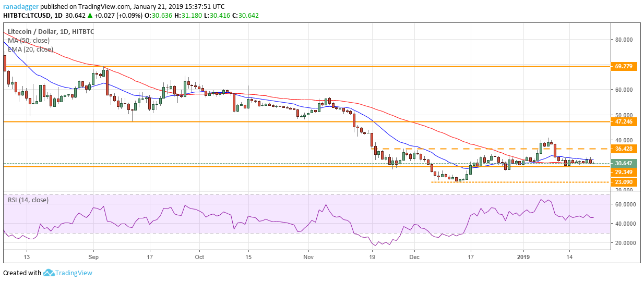Click the Sep marker on time axis
Image resolution: width=644 pixels, height=282 pixels.
coord(93,257)
